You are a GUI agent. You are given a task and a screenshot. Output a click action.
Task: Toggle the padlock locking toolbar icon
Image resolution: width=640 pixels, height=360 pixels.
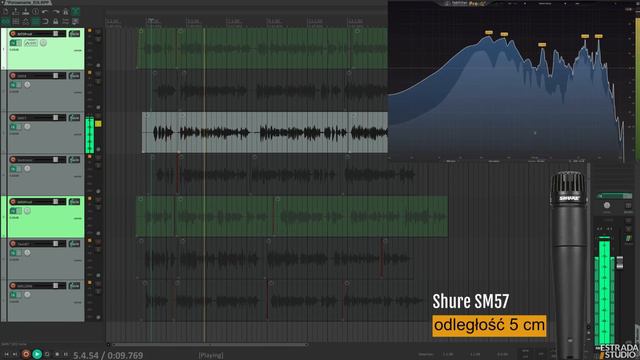(x=56, y=21)
